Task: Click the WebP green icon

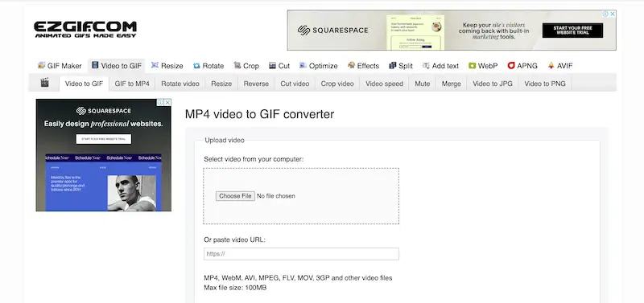Action: tap(472, 66)
